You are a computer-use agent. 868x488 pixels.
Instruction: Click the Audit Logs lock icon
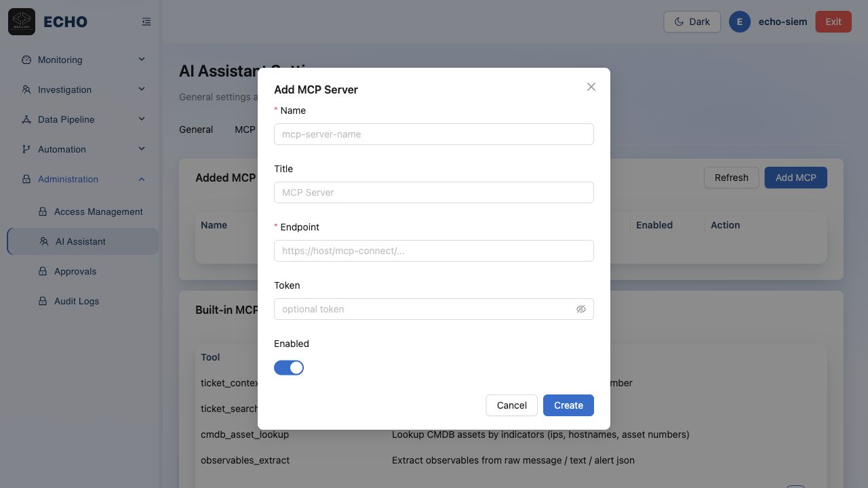click(x=43, y=301)
